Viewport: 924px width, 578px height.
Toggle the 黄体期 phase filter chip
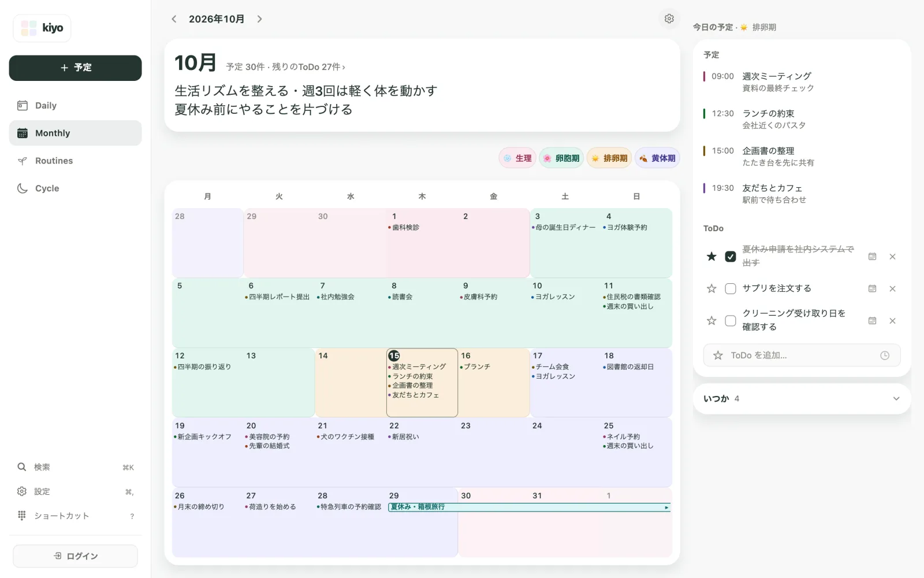tap(657, 158)
